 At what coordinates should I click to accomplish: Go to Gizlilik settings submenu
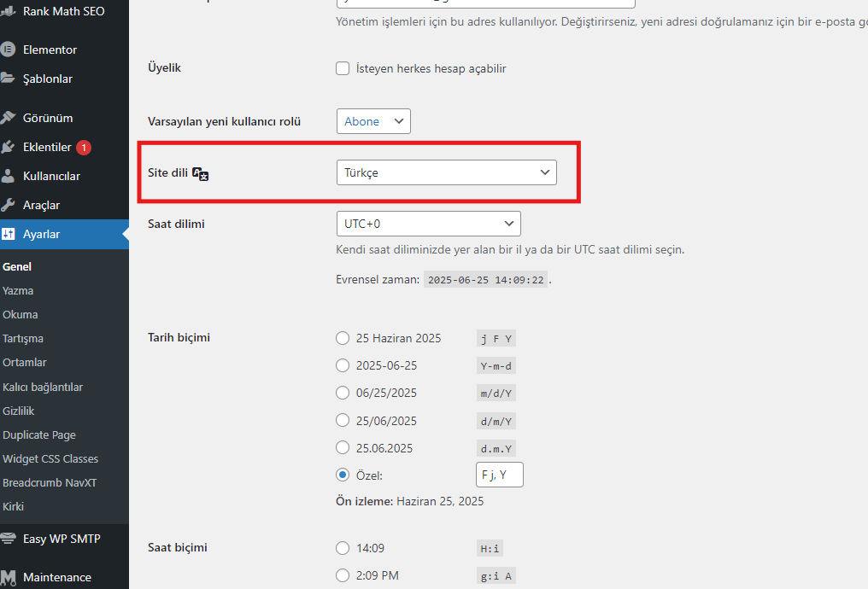18,411
